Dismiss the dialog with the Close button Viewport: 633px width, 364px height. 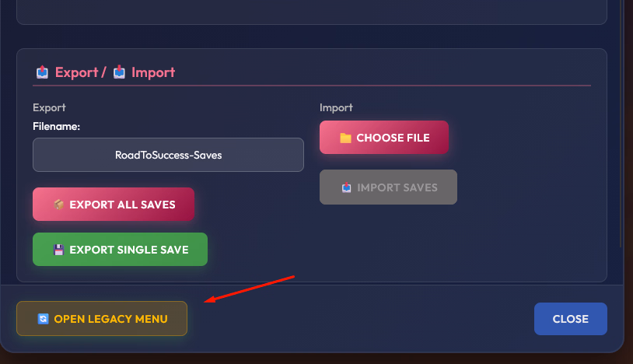click(x=570, y=319)
